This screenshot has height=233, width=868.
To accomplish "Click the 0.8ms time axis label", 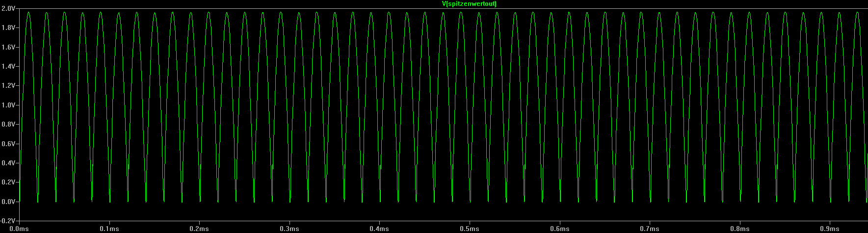I will pyautogui.click(x=739, y=229).
